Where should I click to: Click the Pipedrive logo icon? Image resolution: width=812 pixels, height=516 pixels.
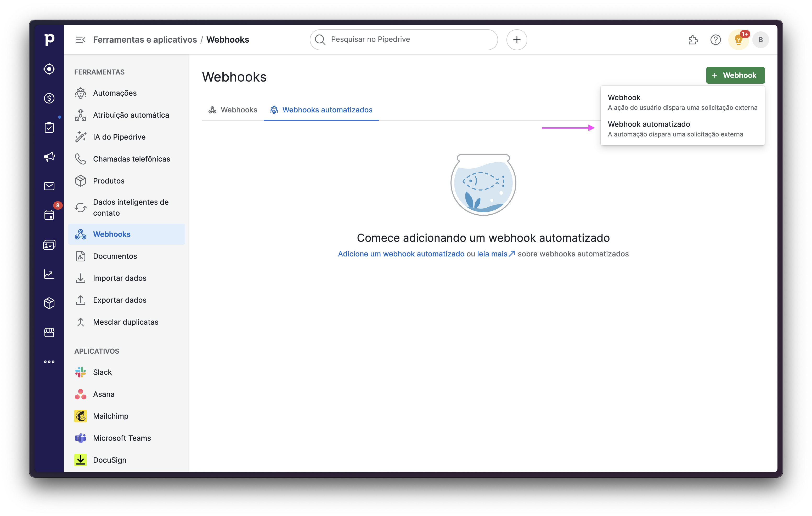pyautogui.click(x=49, y=39)
